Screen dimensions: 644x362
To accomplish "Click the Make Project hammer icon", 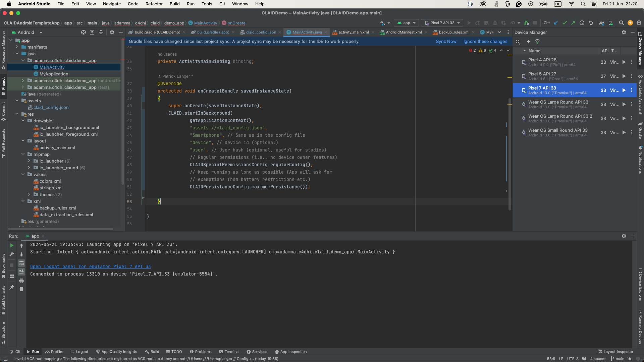I will [x=383, y=23].
